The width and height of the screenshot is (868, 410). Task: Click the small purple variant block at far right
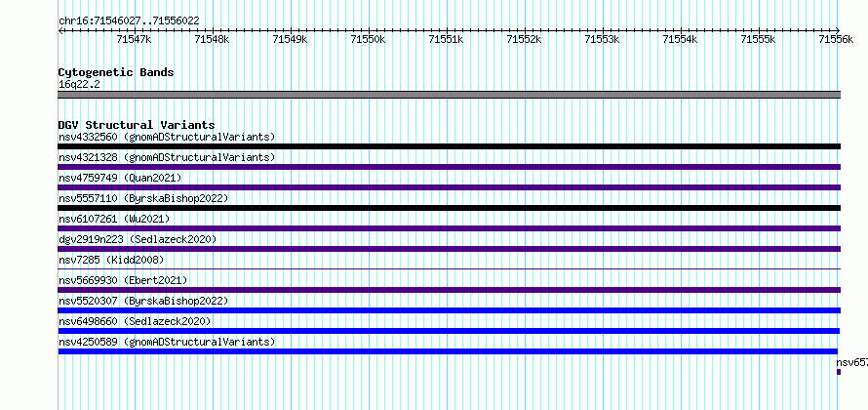839,372
